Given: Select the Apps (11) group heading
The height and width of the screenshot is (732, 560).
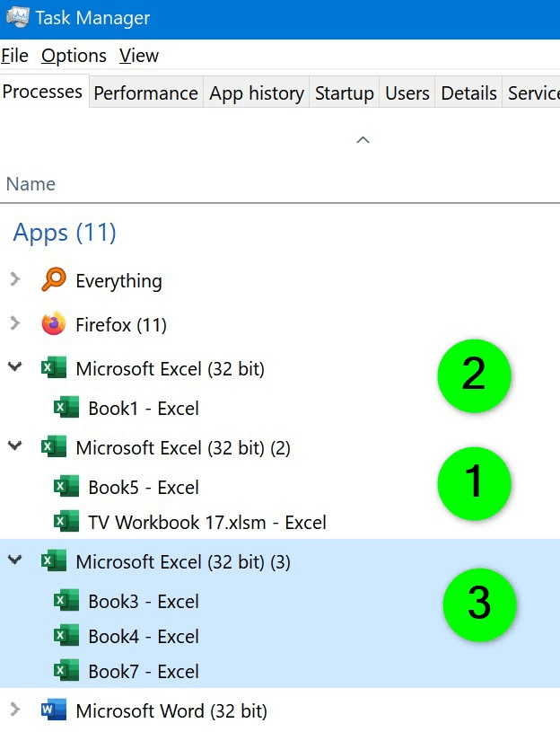Looking at the screenshot, I should point(65,232).
